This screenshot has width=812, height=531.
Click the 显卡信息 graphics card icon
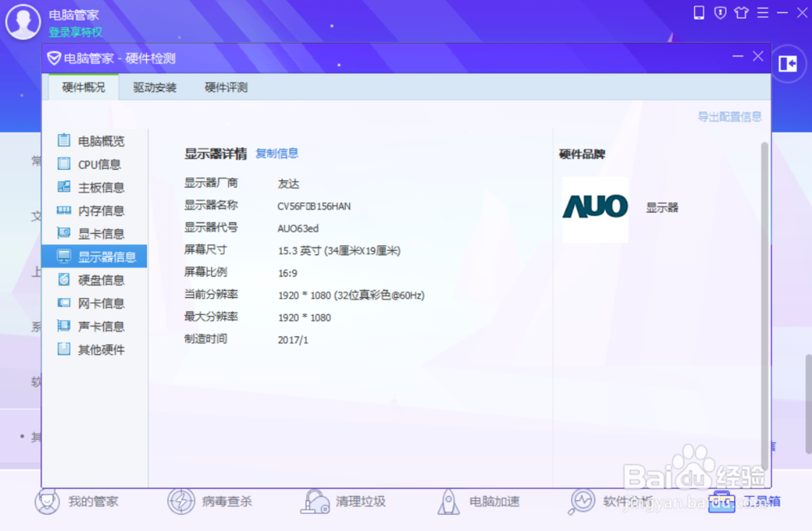[63, 232]
